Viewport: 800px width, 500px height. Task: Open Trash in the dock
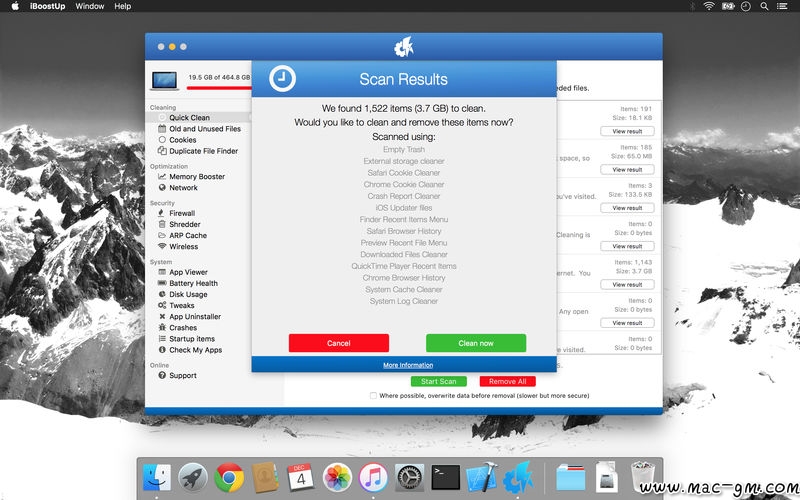pos(642,477)
